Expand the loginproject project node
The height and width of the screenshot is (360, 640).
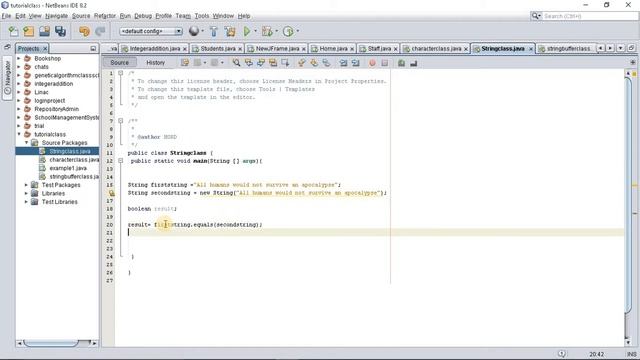pyautogui.click(x=19, y=100)
